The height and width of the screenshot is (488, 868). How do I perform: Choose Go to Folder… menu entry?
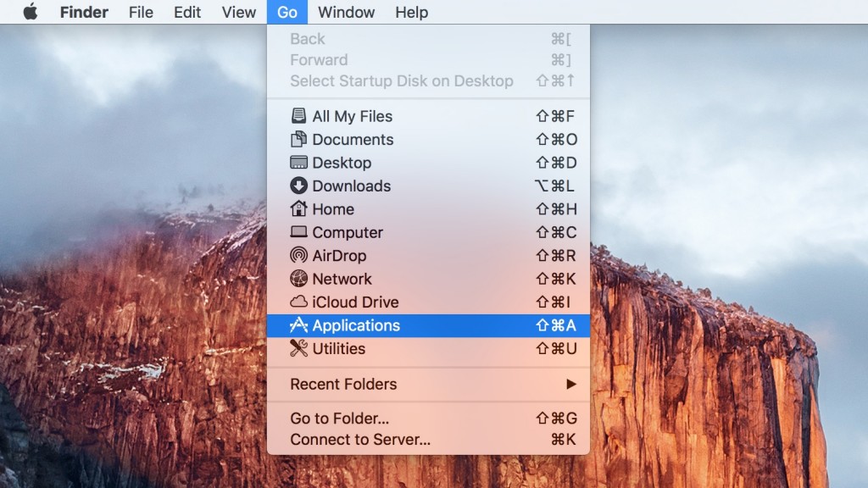point(428,419)
